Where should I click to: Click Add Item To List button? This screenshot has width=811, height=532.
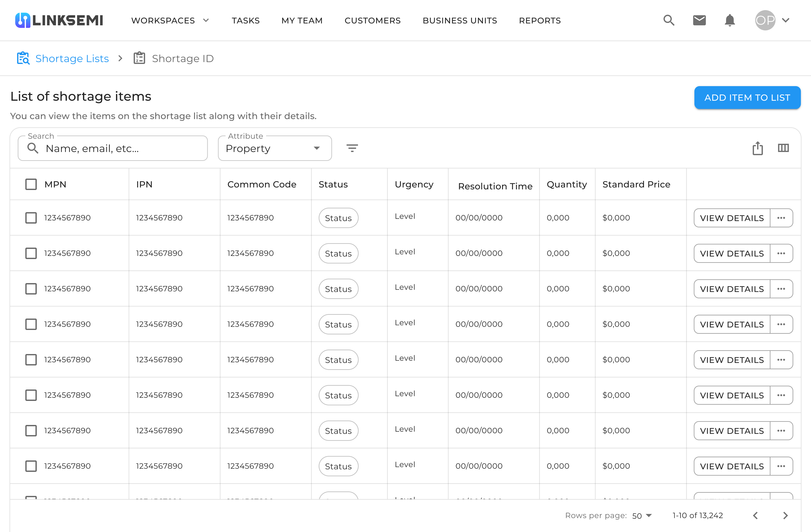[x=747, y=98]
